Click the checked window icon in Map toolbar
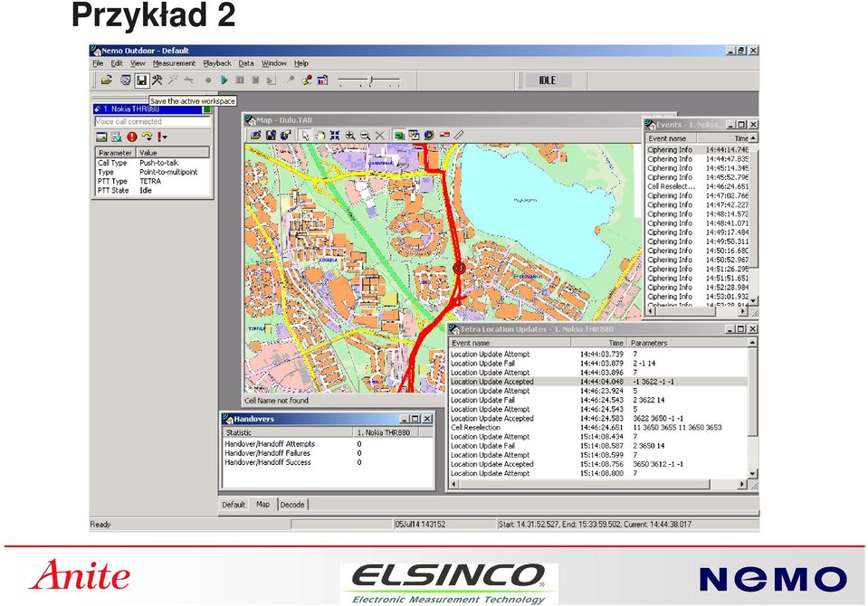This screenshot has width=868, height=606. (x=414, y=135)
